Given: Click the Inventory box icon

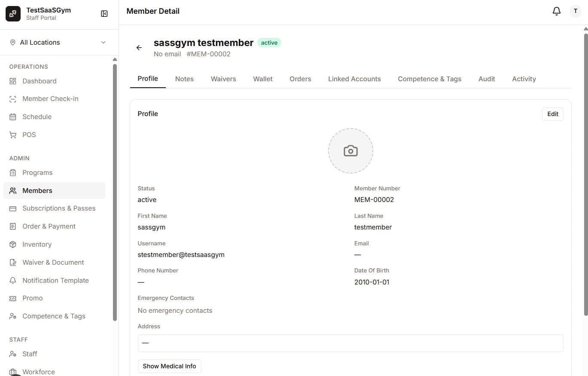Looking at the screenshot, I should (13, 245).
